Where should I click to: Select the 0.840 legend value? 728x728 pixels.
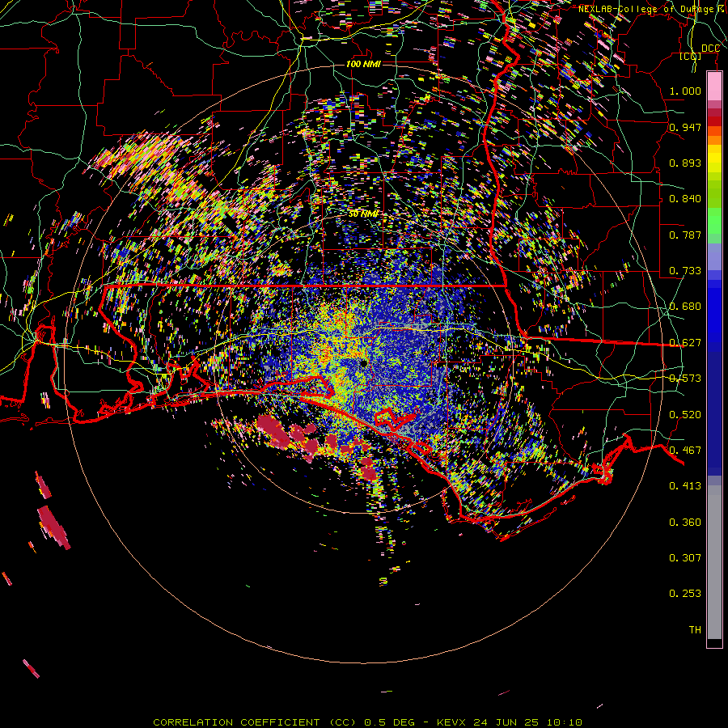pos(685,199)
